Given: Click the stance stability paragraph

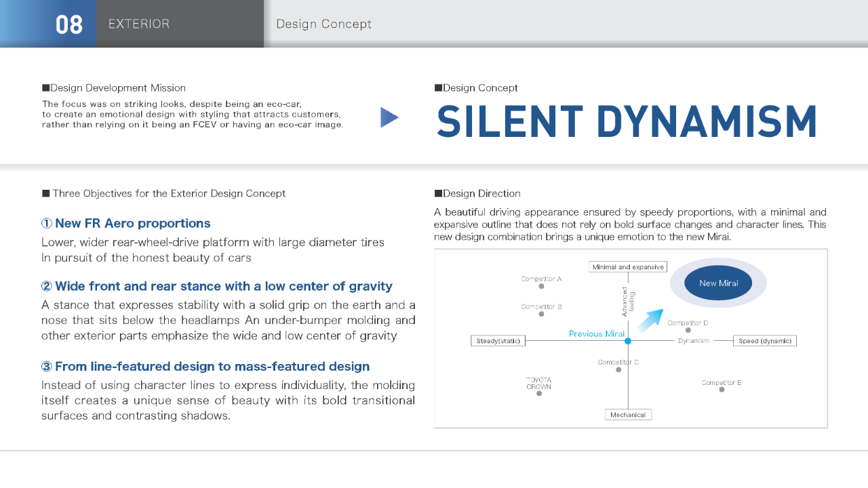Looking at the screenshot, I should pyautogui.click(x=229, y=321).
